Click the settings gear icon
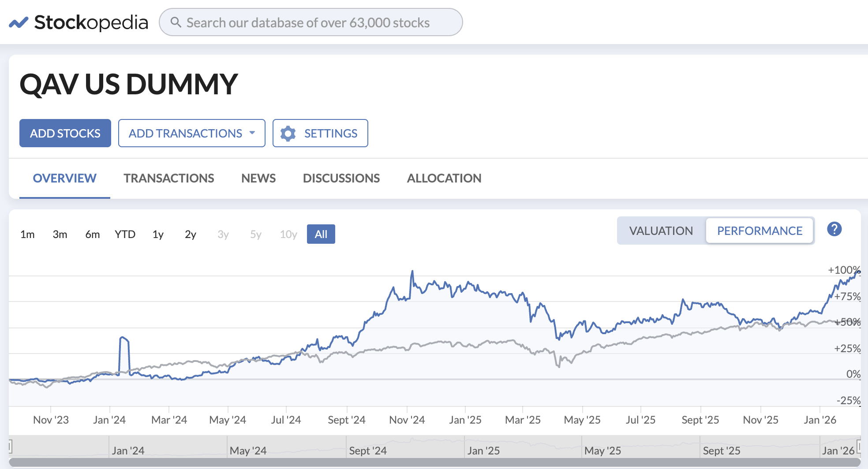Screen dimensions: 868x469 point(289,133)
